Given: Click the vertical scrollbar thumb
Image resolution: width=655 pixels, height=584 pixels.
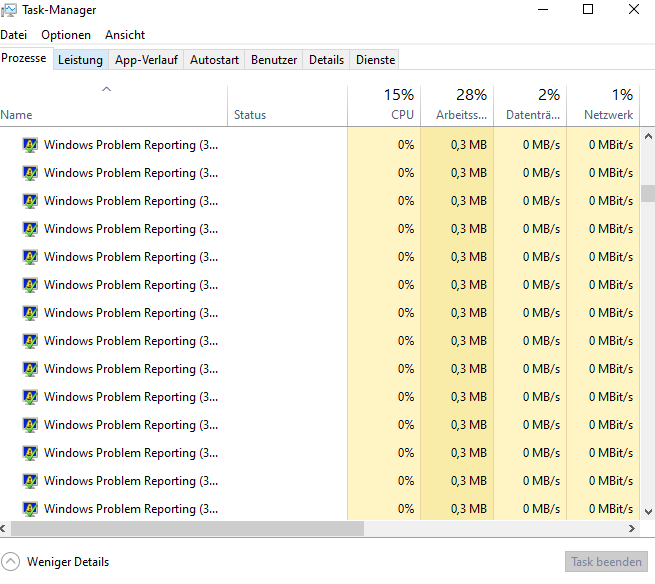Looking at the screenshot, I should (648, 193).
